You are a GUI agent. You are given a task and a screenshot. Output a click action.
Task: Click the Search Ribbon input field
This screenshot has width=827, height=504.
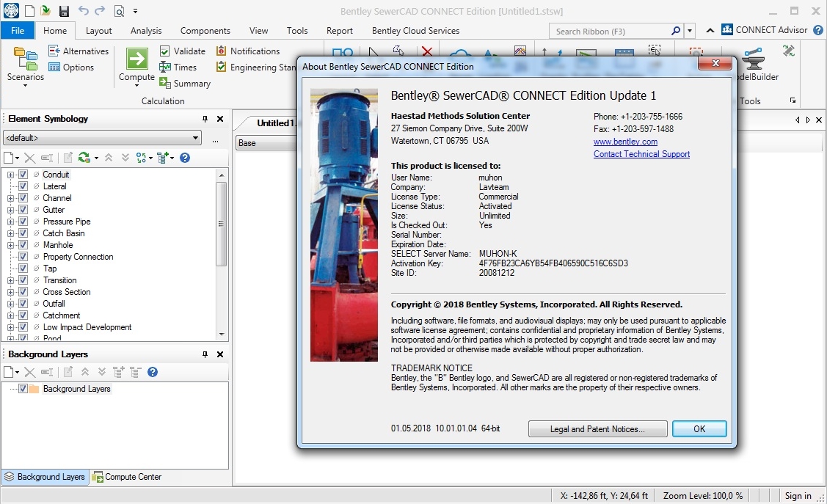point(610,31)
